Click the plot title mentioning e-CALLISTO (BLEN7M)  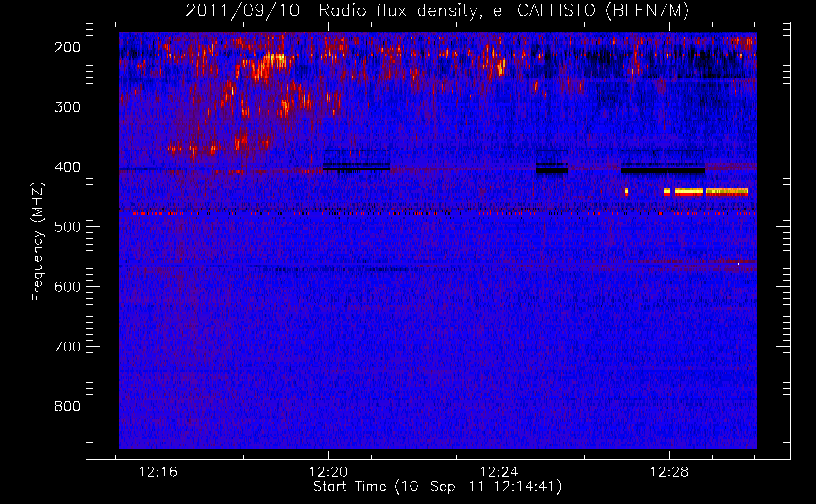pos(437,11)
